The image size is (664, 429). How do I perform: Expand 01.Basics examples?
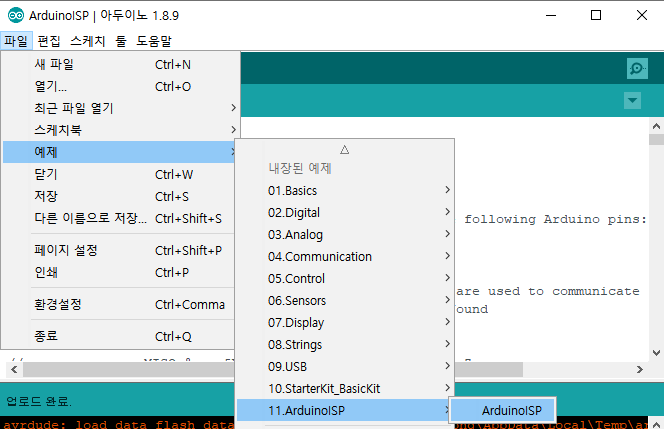coord(345,191)
